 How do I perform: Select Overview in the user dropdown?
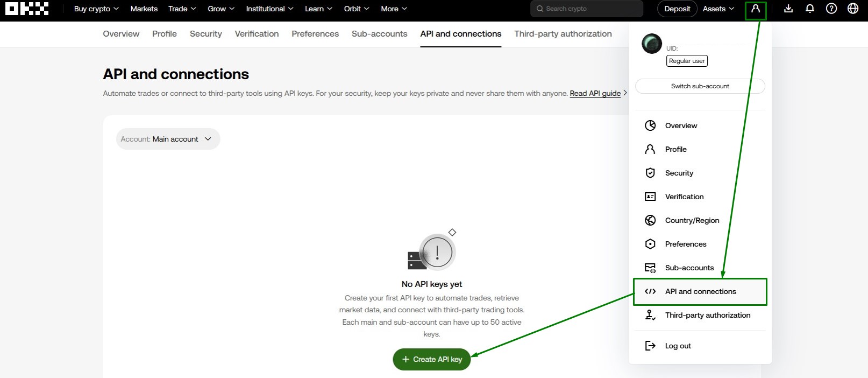click(700, 125)
